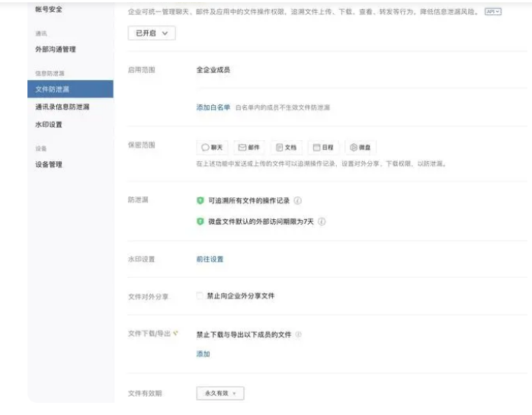Click the 聊天 chat scope icon button
This screenshot has width=532, height=415.
[x=212, y=148]
